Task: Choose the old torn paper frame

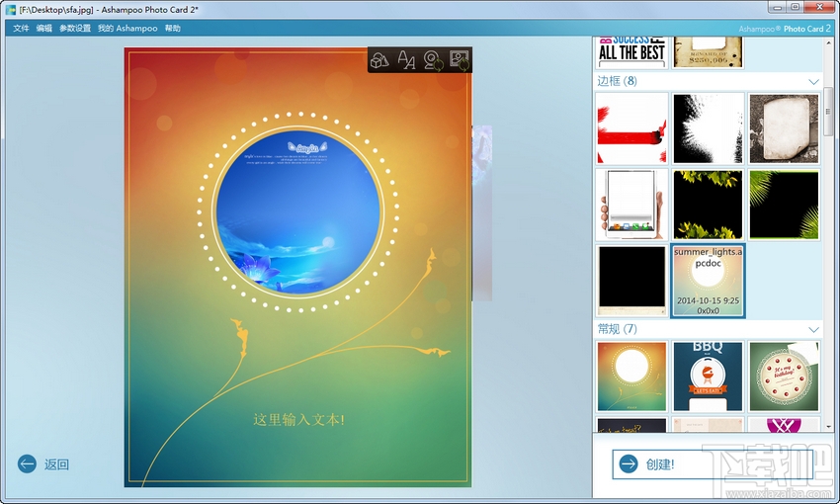Action: 785,128
